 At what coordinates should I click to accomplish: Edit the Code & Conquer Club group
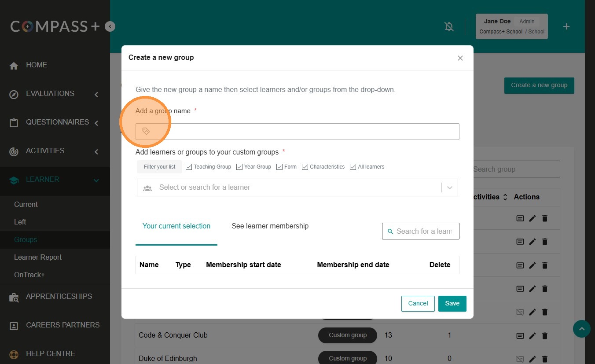533,335
